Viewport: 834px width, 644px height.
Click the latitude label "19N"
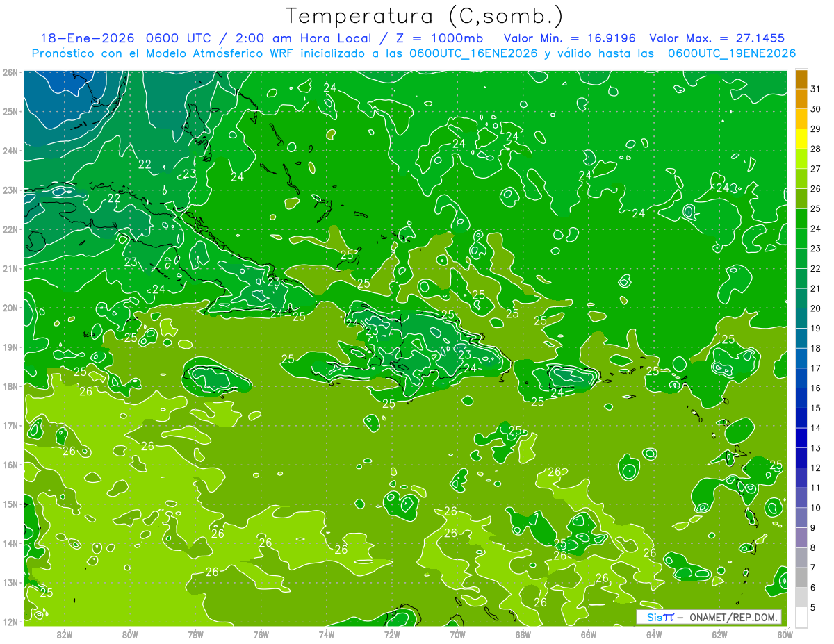pyautogui.click(x=10, y=347)
